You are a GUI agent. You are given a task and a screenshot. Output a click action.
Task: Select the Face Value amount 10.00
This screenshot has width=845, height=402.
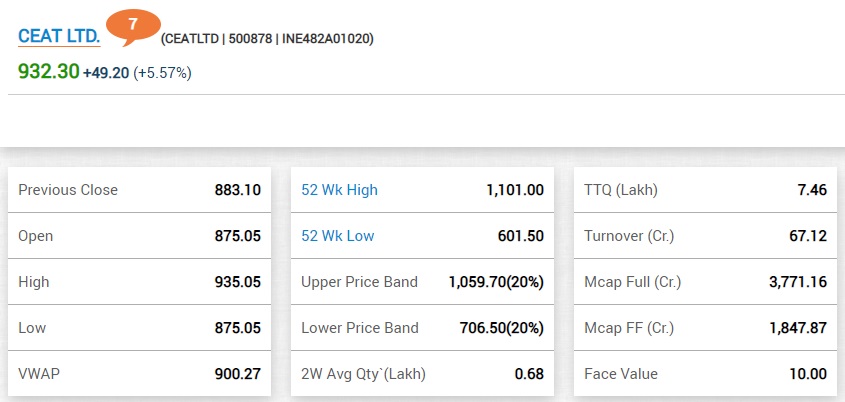coord(809,373)
